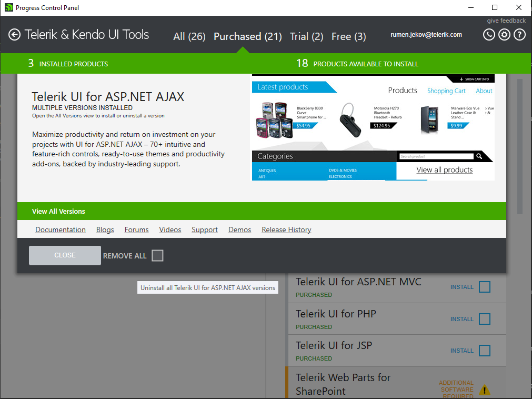Select the Telerik UI for JSP row
Screen dimensions: 532x399
(x=397, y=351)
